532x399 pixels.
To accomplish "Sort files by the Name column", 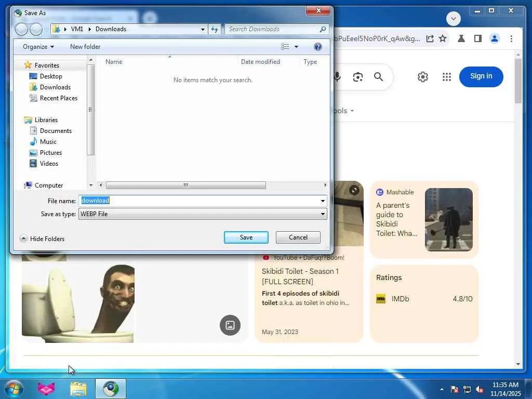I will 114,62.
